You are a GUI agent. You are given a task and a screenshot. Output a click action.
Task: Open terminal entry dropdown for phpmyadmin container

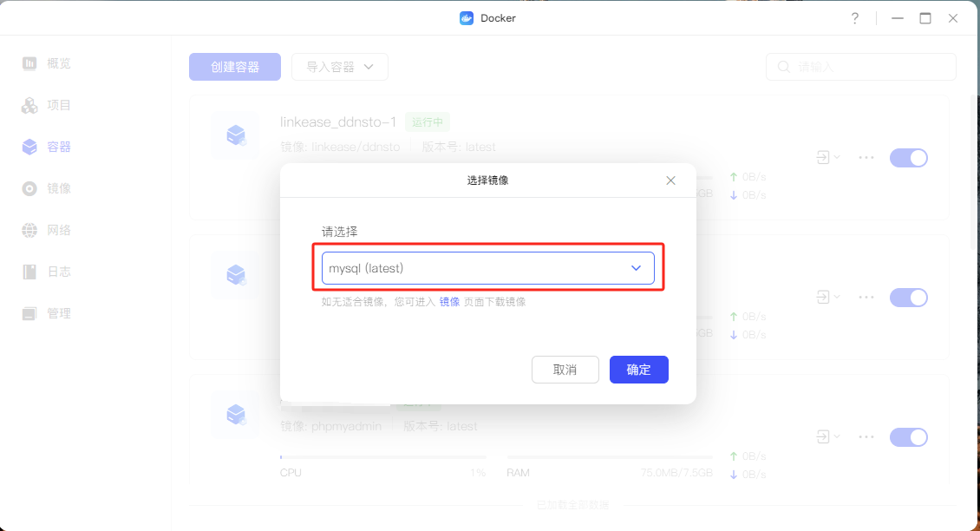[828, 436]
